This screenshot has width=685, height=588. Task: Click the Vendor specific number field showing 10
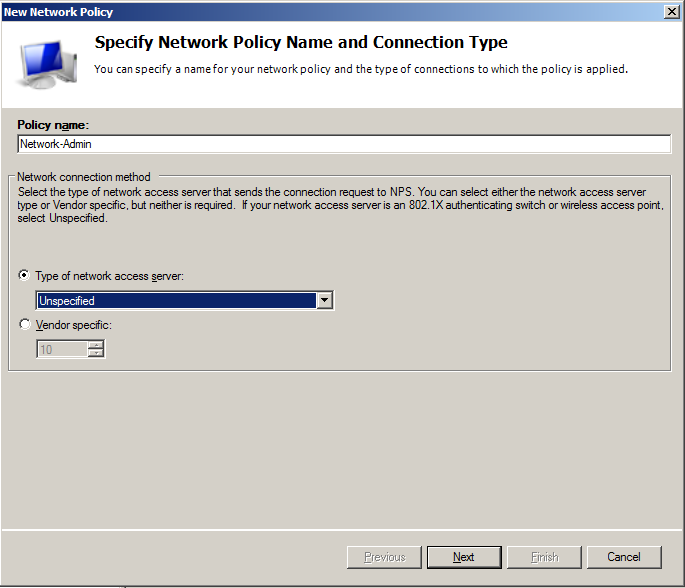[62, 349]
